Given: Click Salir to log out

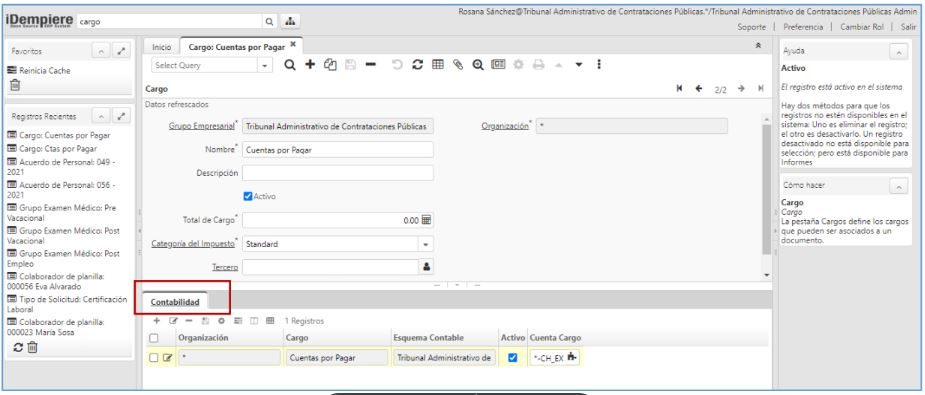Looking at the screenshot, I should coord(908,27).
